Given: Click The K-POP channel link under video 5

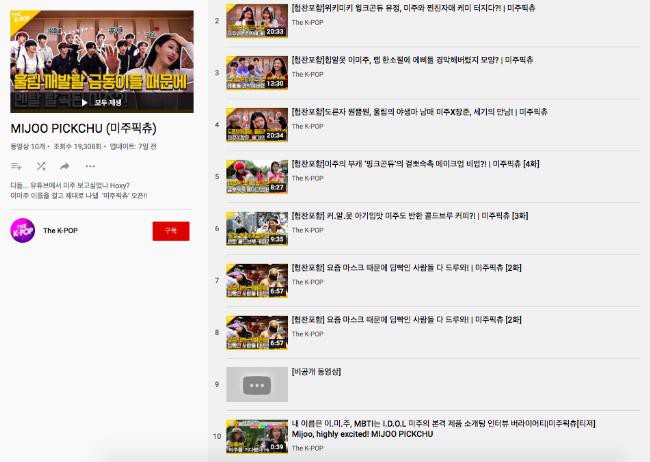Looking at the screenshot, I should 308,178.
